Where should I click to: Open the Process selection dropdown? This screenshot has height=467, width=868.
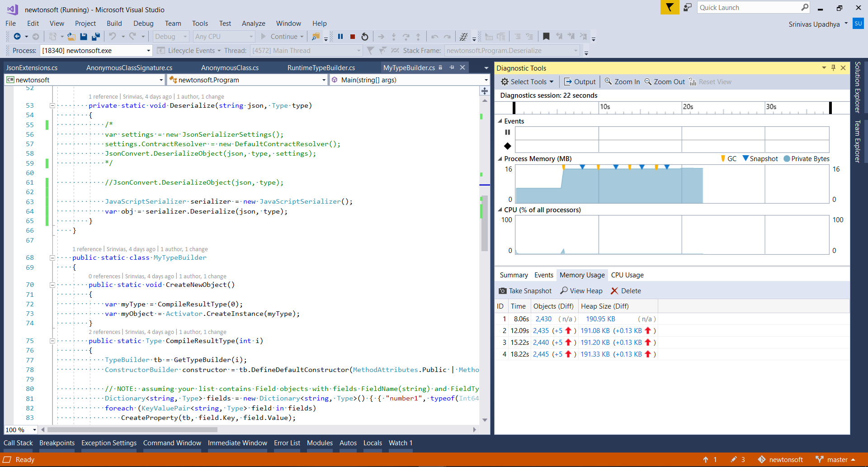[x=148, y=51]
